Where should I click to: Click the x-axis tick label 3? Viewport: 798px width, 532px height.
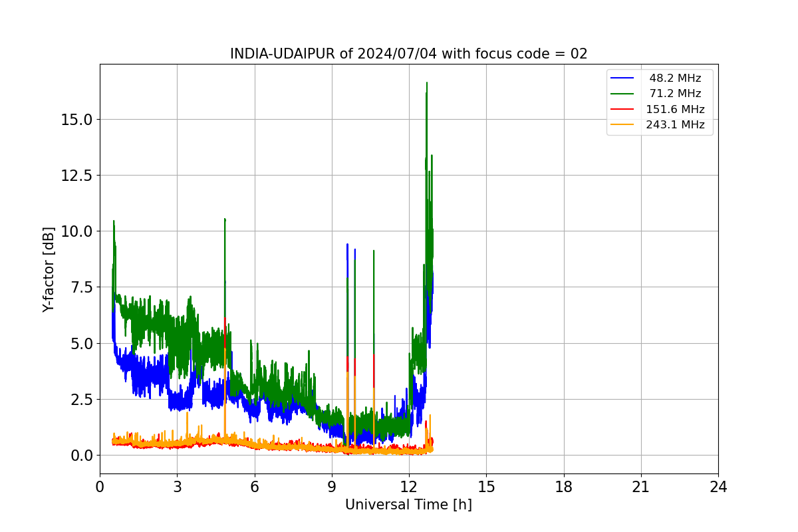(x=177, y=487)
